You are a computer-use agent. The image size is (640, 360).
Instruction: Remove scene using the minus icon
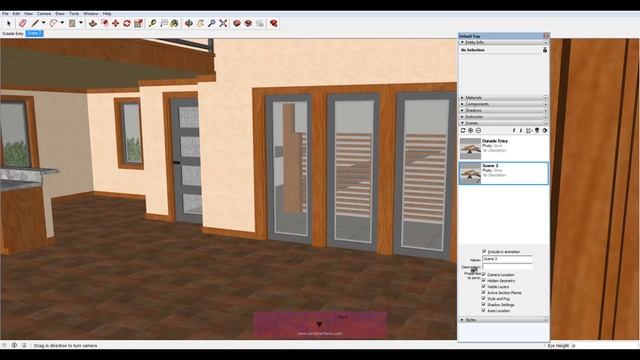tap(478, 130)
